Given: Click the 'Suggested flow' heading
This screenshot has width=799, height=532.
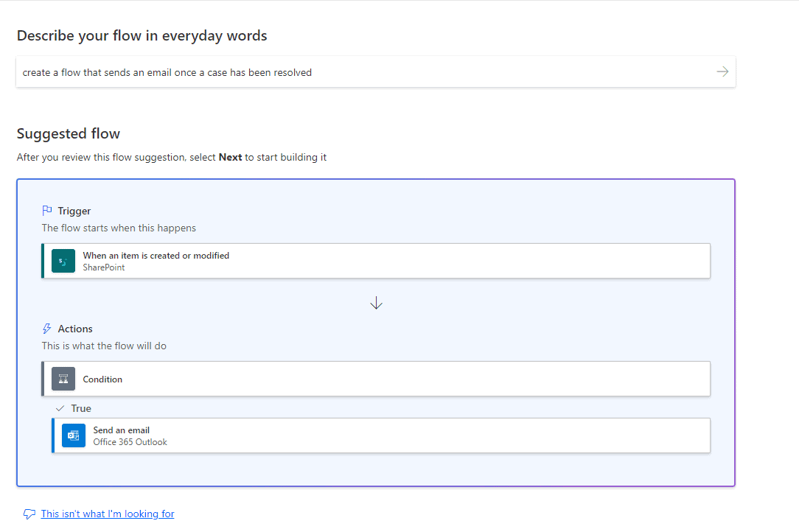Looking at the screenshot, I should pyautogui.click(x=69, y=133).
